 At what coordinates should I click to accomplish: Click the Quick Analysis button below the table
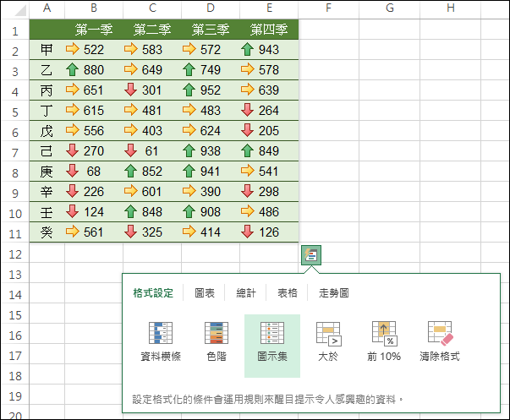pos(311,255)
